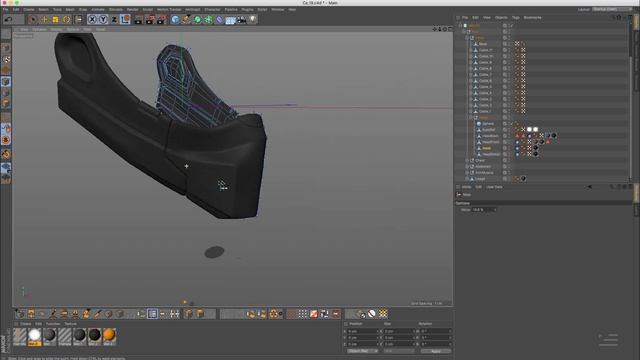Click the Floor environment icon

(x=230, y=20)
